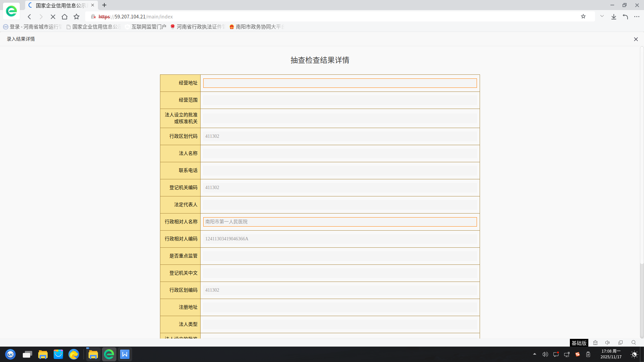Click the page vertical scrollbar

[x=642, y=154]
